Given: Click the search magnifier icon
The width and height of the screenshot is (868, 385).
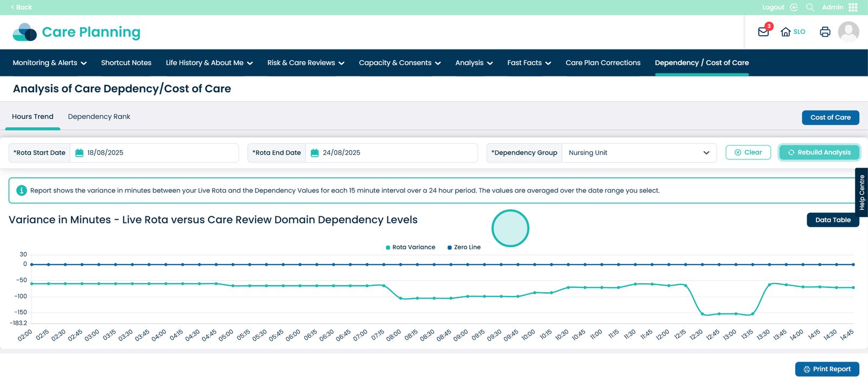Looking at the screenshot, I should click(810, 7).
